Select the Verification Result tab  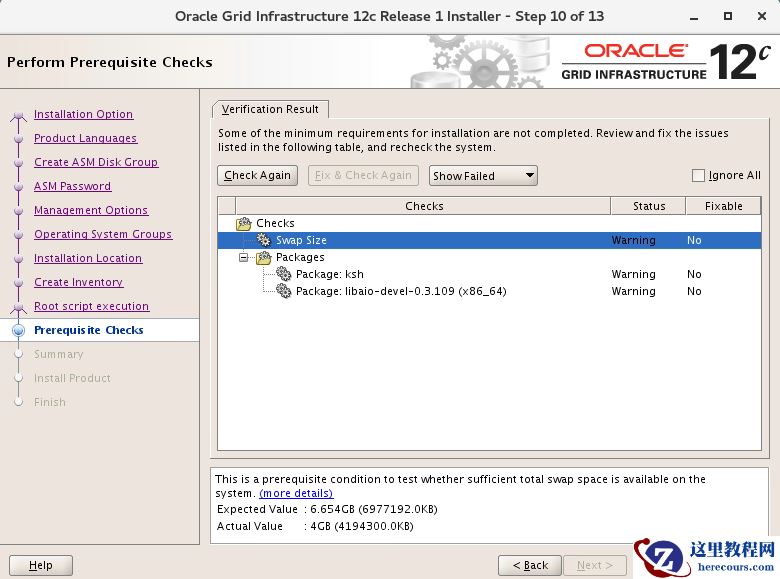pos(270,109)
